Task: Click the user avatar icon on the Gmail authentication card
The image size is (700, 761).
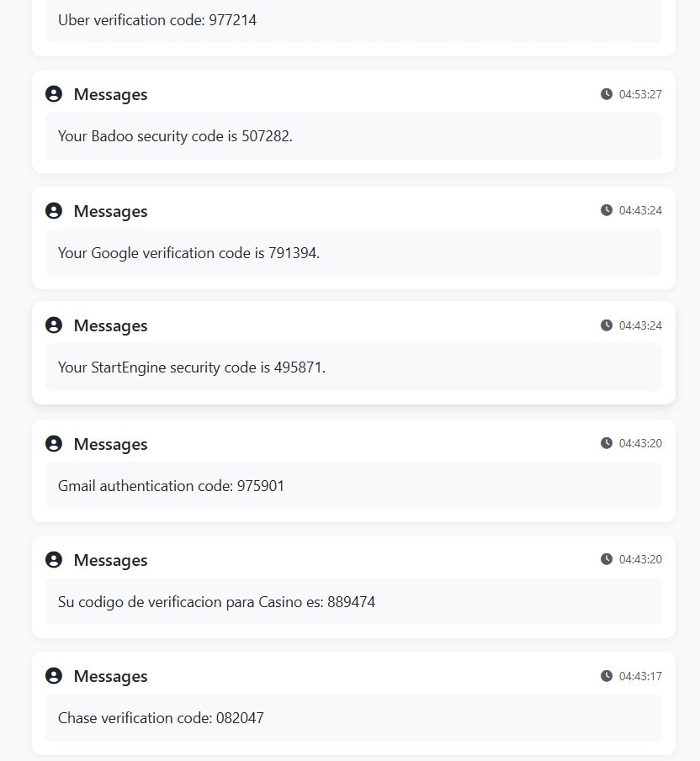Action: click(x=54, y=443)
